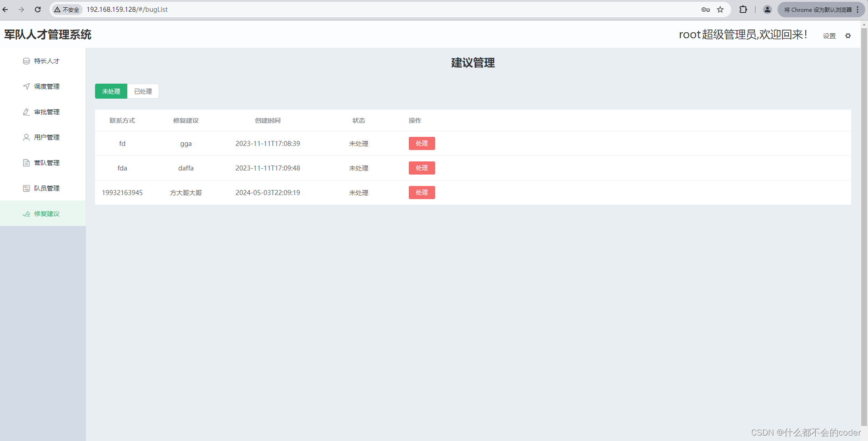Open the Chrome profile avatar
Screen dimensions: 868x441
tap(767, 10)
